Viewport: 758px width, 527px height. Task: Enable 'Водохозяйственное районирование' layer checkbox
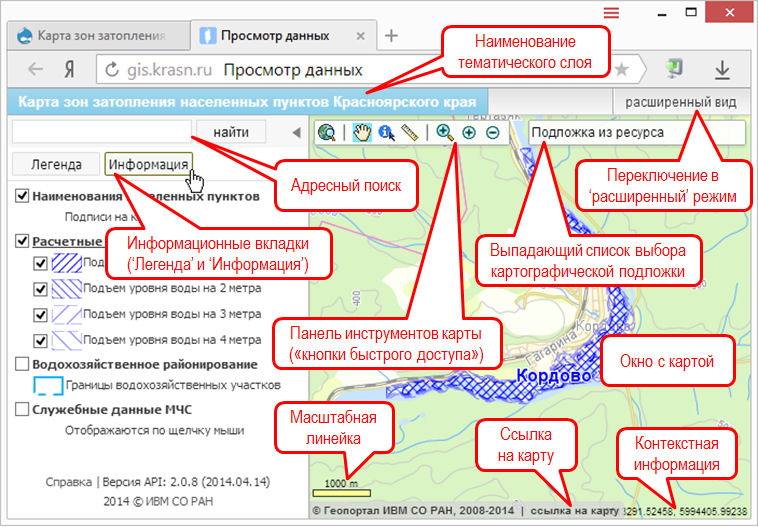point(23,364)
